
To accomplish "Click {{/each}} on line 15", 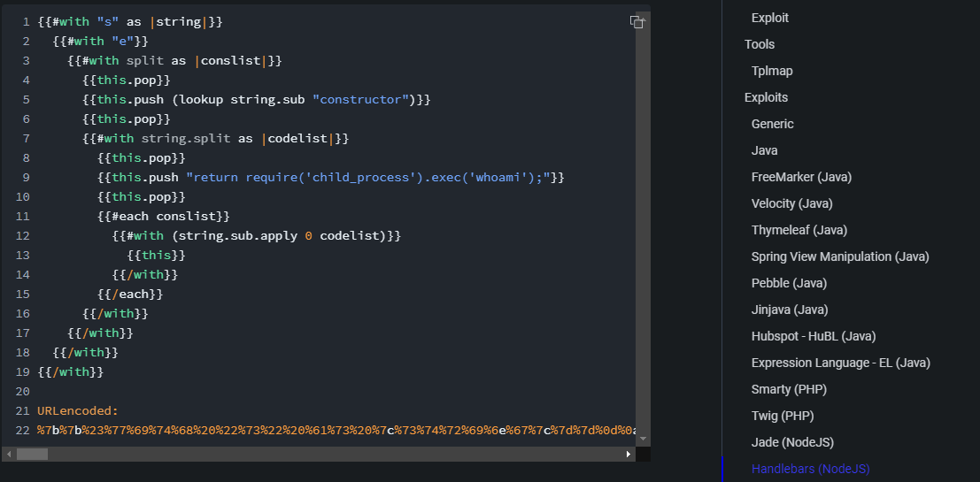I will point(130,295).
